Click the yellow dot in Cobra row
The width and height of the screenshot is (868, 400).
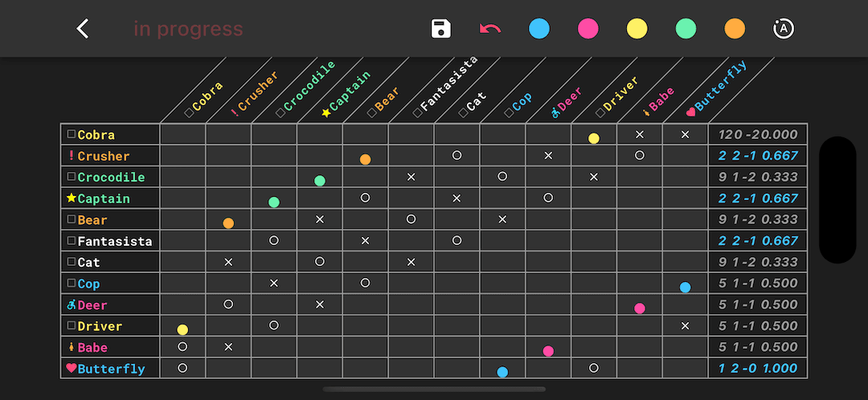(x=593, y=138)
